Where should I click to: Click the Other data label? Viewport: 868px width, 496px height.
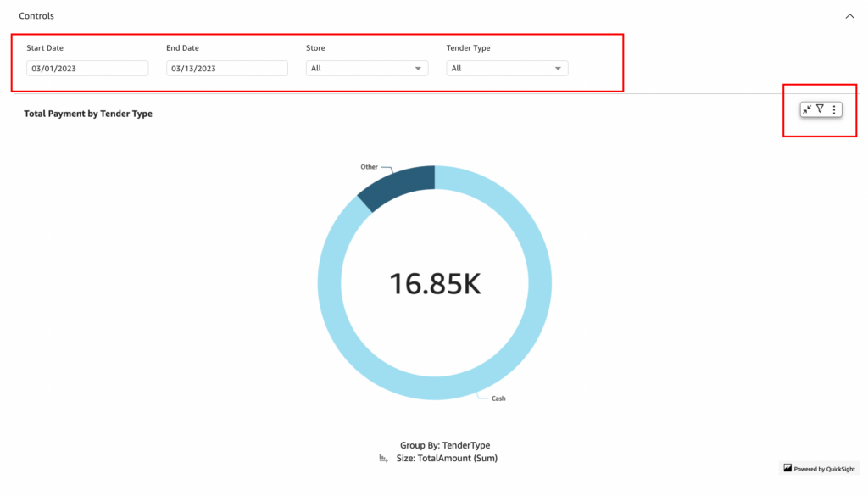tap(369, 167)
